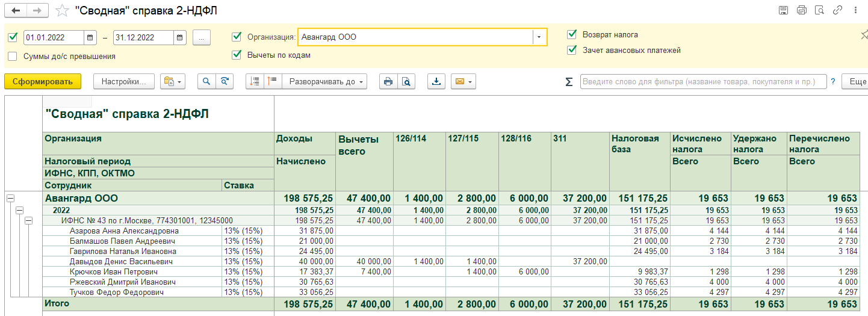Uncheck "Вычеты по кодам" checkbox
The image size is (868, 316).
237,55
